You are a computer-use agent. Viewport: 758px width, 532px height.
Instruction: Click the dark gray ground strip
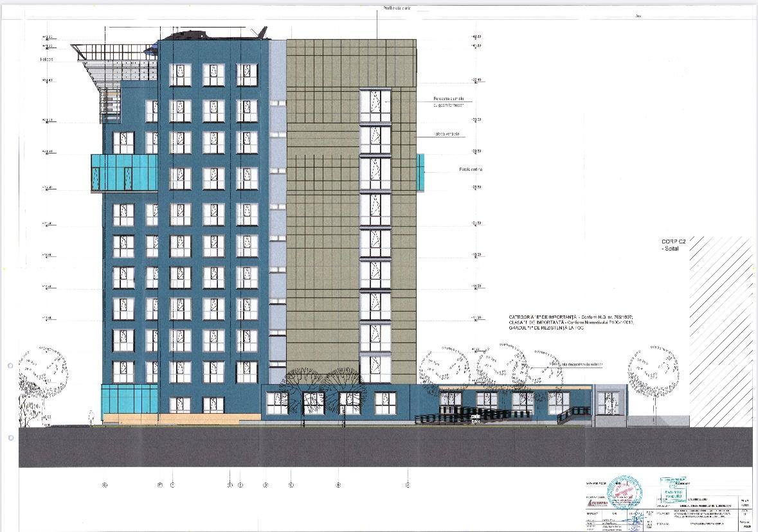[386, 447]
